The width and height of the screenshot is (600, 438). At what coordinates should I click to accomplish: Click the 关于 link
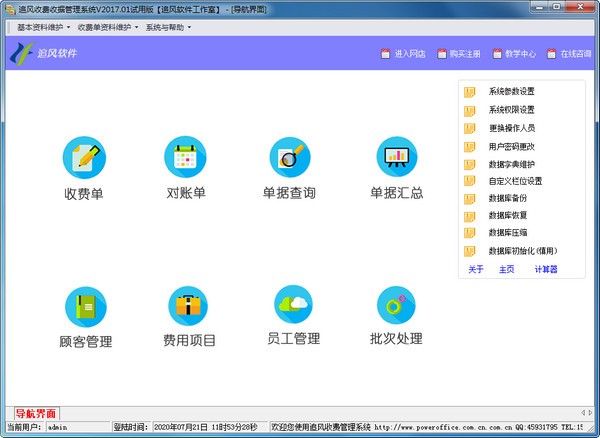[476, 269]
